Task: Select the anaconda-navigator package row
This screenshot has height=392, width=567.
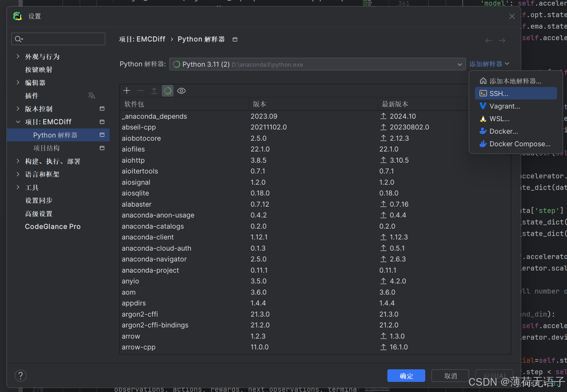Action: point(315,259)
